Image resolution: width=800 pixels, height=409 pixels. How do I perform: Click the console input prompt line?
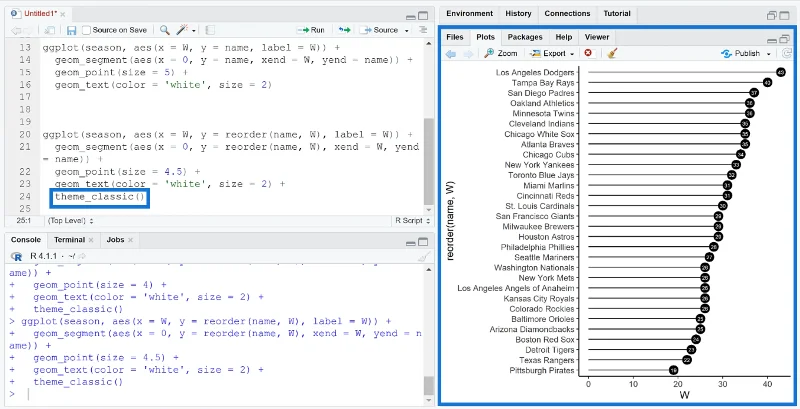coord(214,394)
